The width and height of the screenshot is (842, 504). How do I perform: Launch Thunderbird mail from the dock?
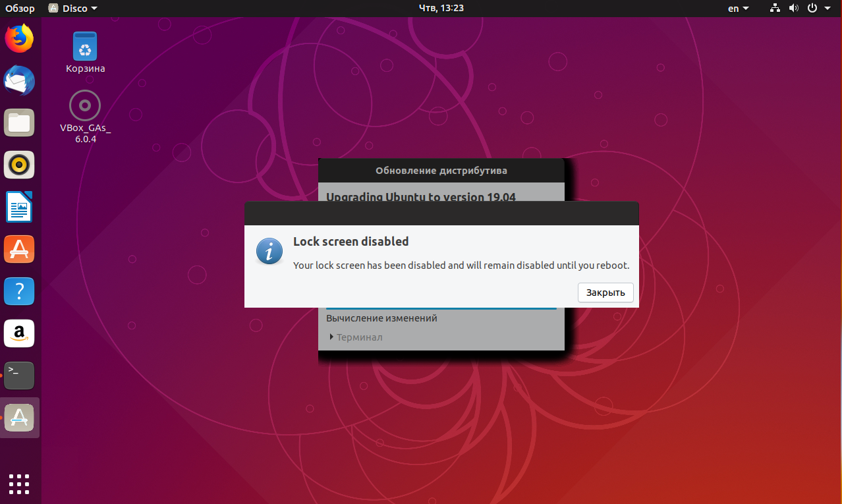tap(19, 81)
